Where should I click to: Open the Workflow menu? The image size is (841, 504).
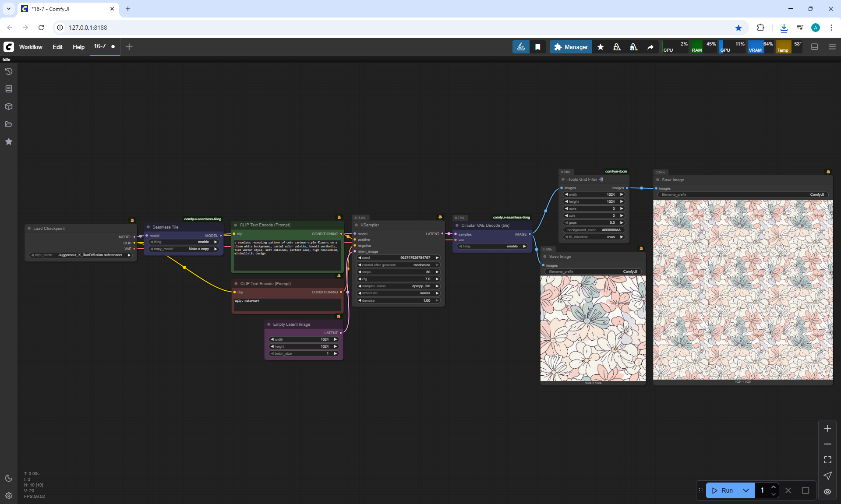[31, 47]
